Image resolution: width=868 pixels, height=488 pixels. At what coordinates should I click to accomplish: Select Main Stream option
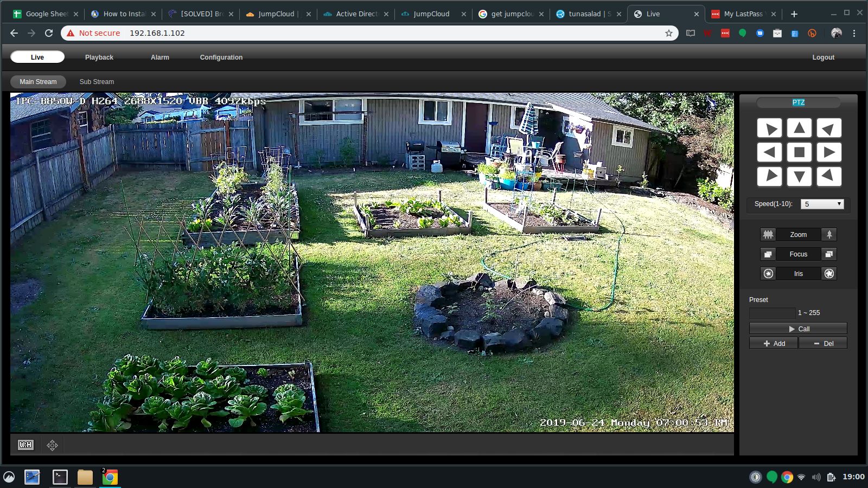pos(38,82)
